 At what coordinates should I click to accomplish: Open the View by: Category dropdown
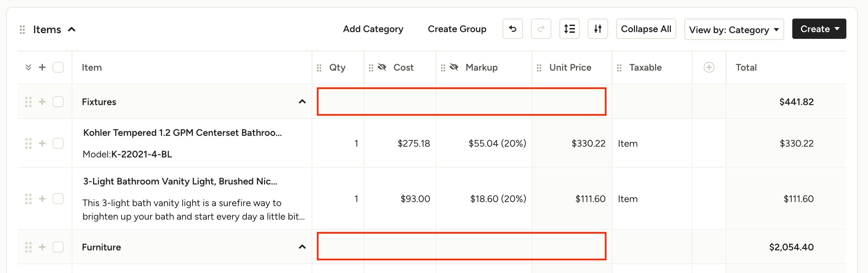pos(734,30)
